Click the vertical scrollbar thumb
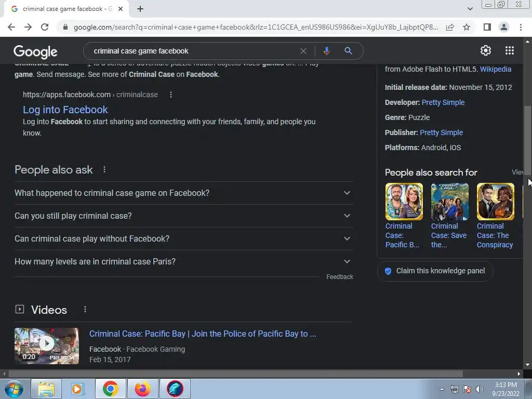 (527, 141)
